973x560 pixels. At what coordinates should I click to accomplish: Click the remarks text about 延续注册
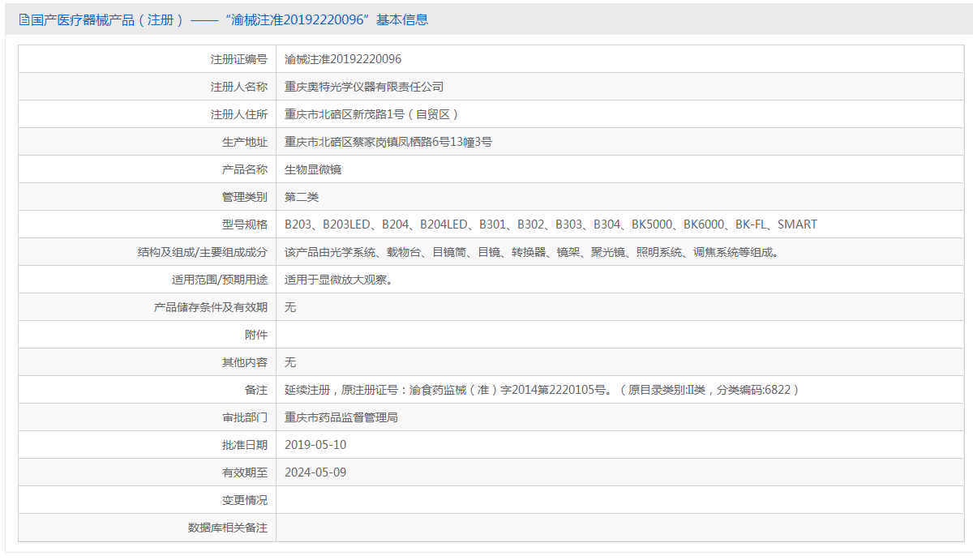point(542,390)
